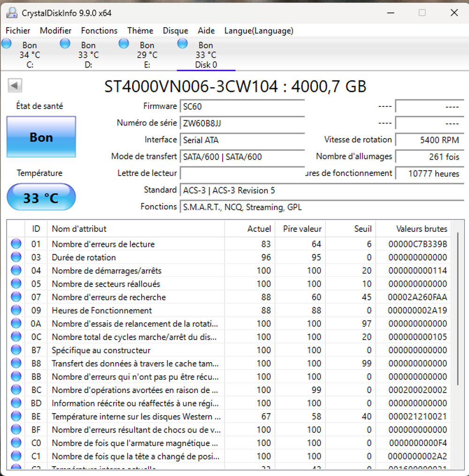469x476 pixels.
Task: Click status icon for attribute C0
Action: [16, 443]
